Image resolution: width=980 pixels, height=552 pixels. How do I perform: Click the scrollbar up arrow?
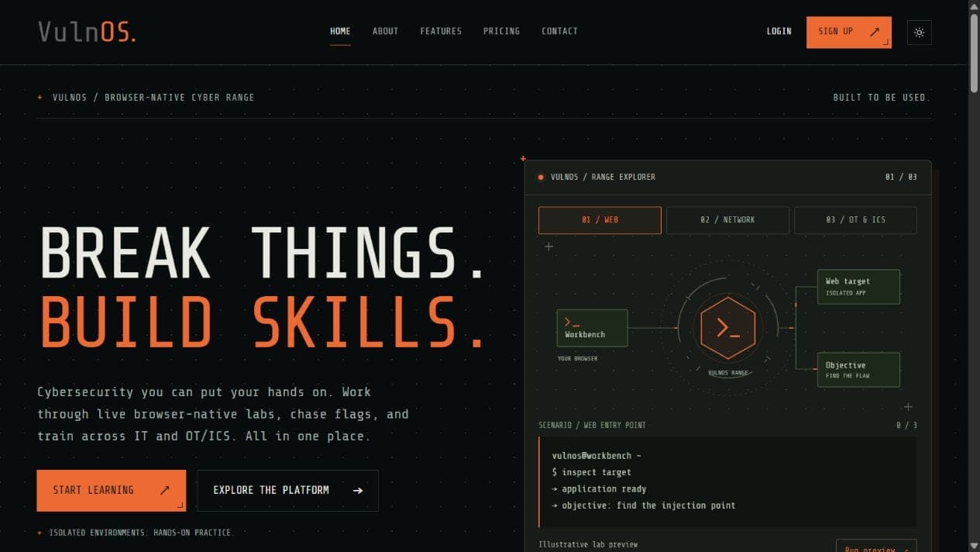[974, 5]
